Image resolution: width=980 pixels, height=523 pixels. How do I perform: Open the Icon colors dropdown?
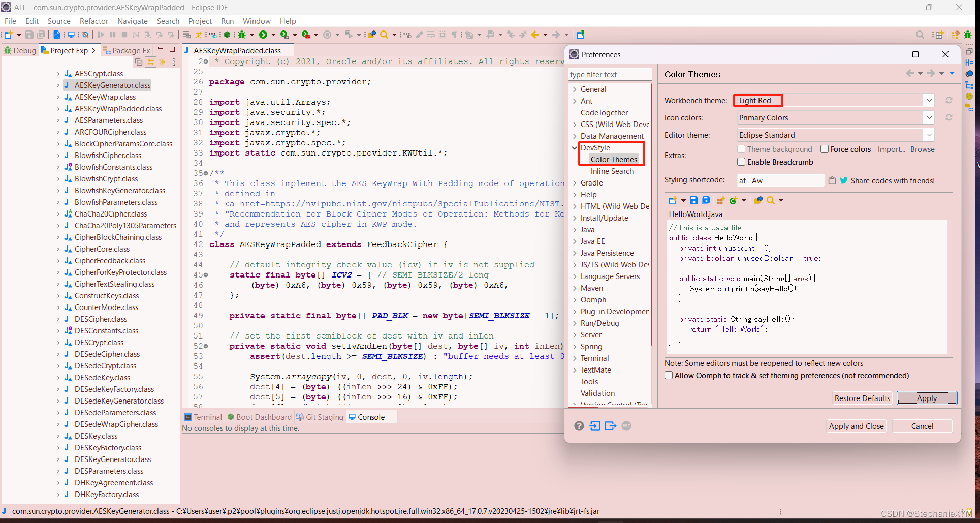929,118
